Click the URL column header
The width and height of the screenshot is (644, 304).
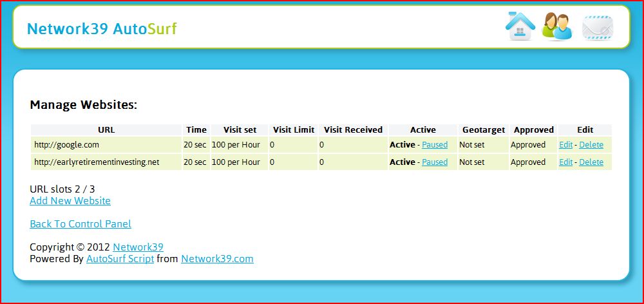(x=106, y=130)
